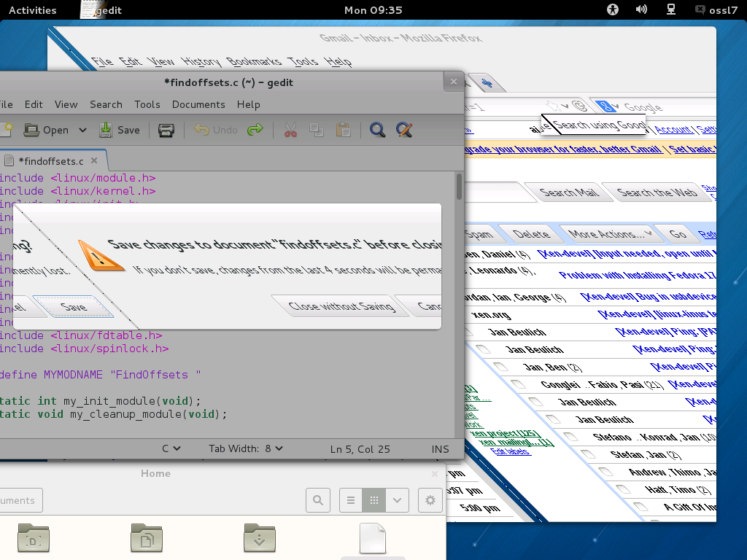This screenshot has height=560, width=747.
Task: Print the document using the printer icon
Action: (x=166, y=130)
